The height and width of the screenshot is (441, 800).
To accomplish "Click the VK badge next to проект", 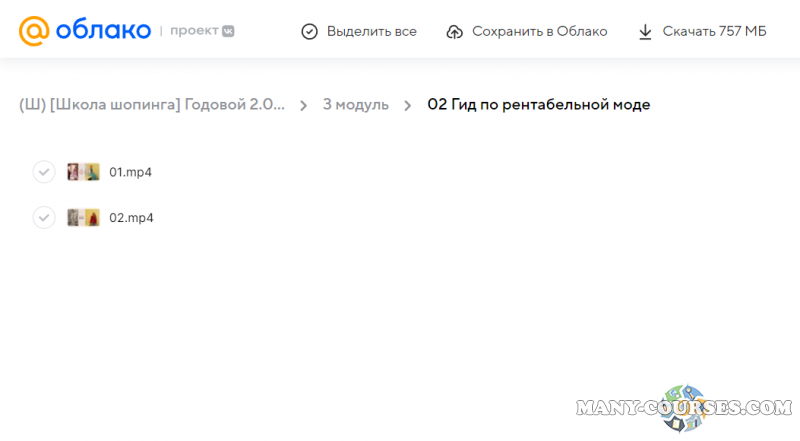I will coord(228,32).
